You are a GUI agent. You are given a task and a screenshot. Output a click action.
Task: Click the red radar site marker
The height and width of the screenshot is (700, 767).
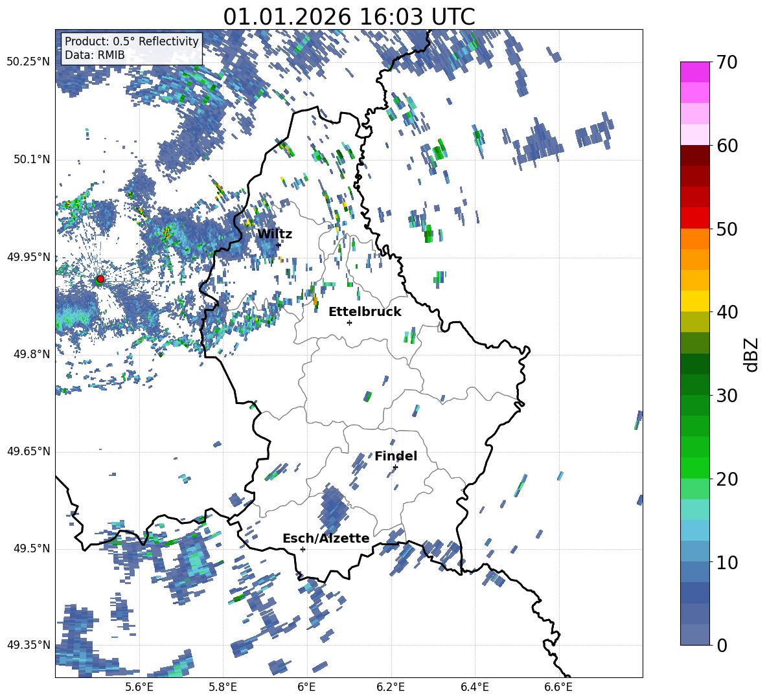coord(100,278)
